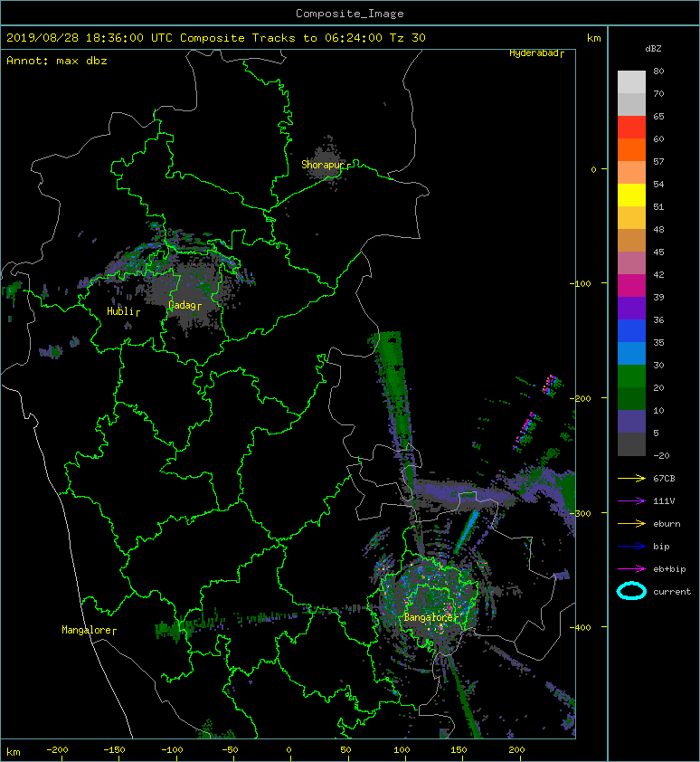
Task: Click the Mangalore city label
Action: pos(89,630)
